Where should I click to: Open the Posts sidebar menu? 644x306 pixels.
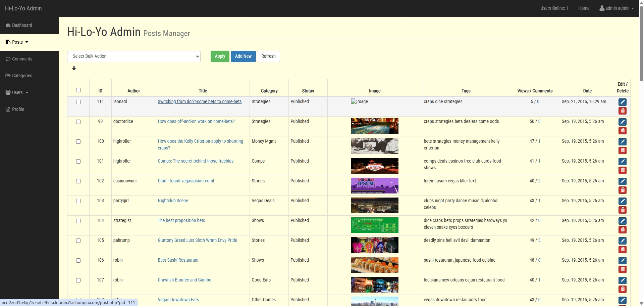(17, 42)
